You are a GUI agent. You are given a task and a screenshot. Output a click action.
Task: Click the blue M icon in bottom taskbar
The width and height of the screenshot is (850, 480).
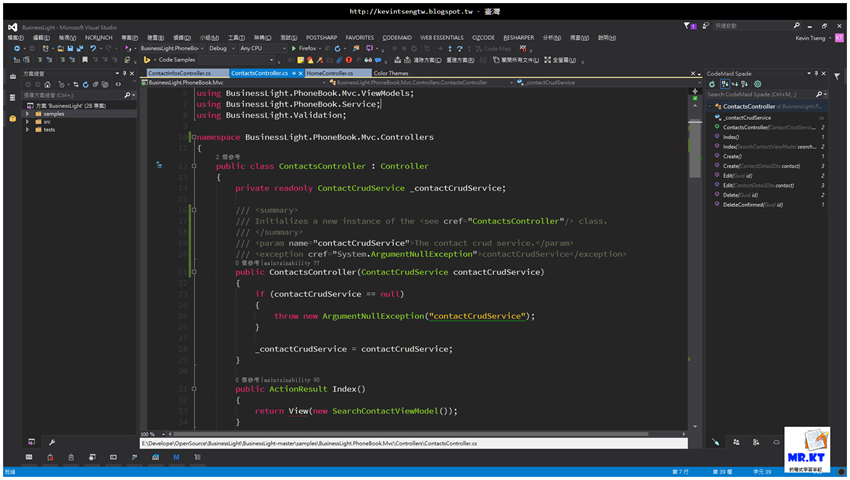(x=176, y=457)
